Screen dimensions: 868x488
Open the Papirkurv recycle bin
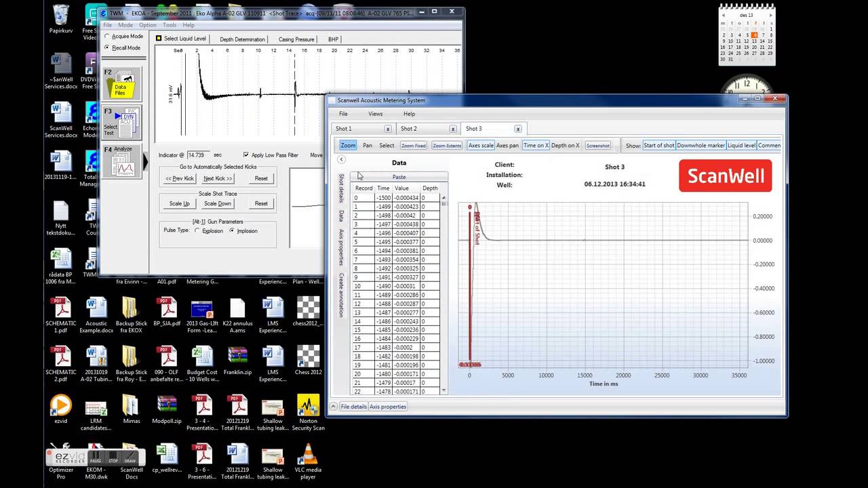pos(61,18)
